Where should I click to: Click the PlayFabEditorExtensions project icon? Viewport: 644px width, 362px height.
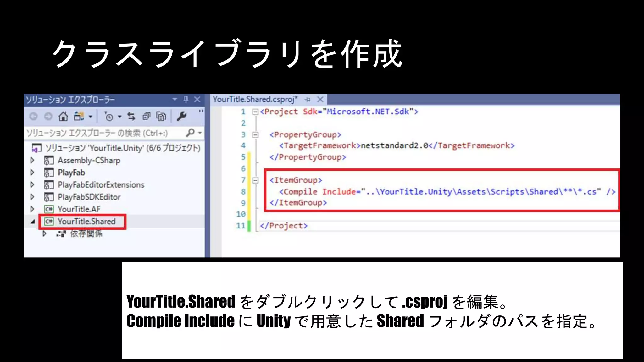click(49, 185)
